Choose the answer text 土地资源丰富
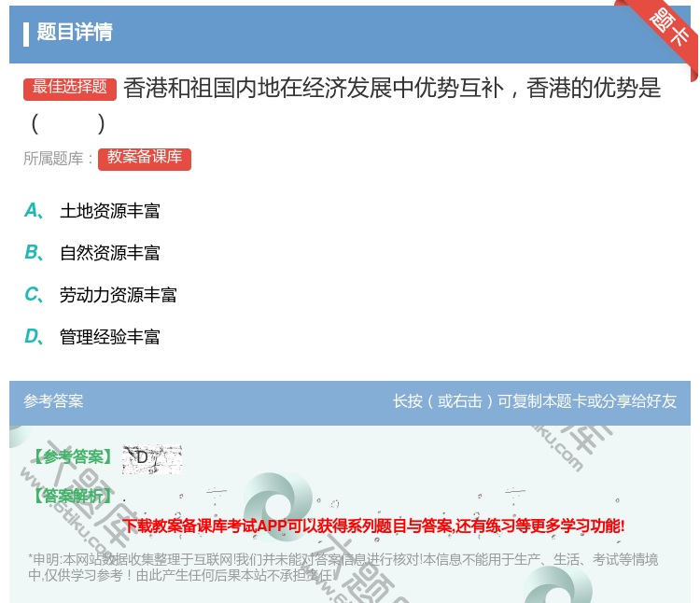The width and height of the screenshot is (700, 603). click(x=110, y=211)
